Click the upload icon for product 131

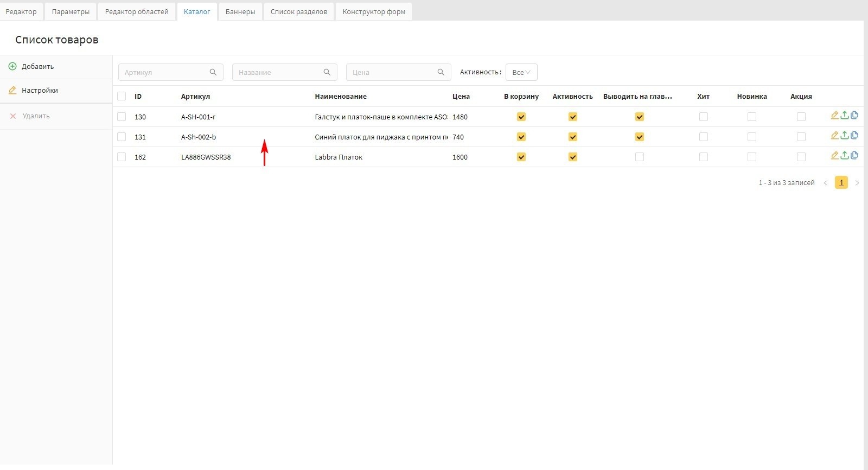(x=845, y=135)
